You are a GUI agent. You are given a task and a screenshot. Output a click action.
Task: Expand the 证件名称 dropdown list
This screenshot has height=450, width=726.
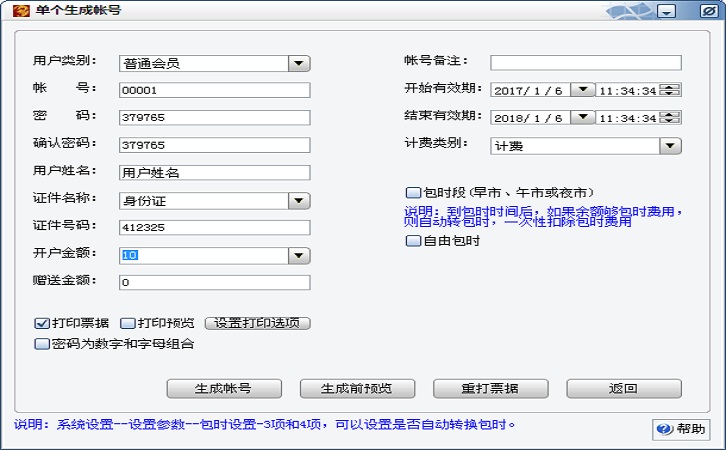click(299, 201)
